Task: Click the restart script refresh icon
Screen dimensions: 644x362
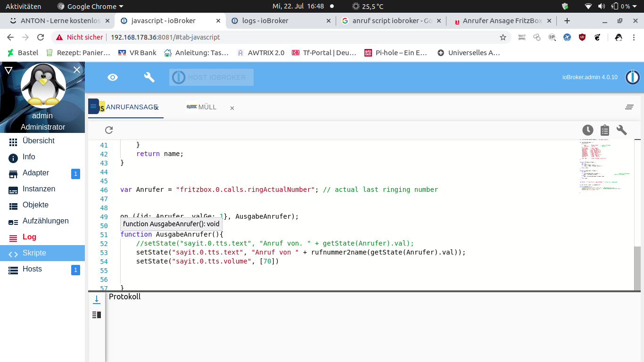Action: (x=109, y=130)
